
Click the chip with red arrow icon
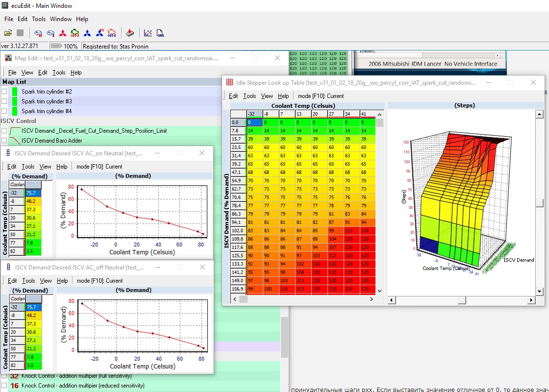tap(130, 33)
